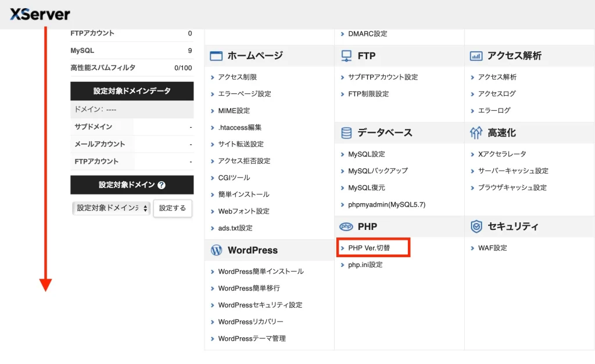The width and height of the screenshot is (595, 364).
Task: Click the サブドメイン row label
Action: click(x=94, y=127)
